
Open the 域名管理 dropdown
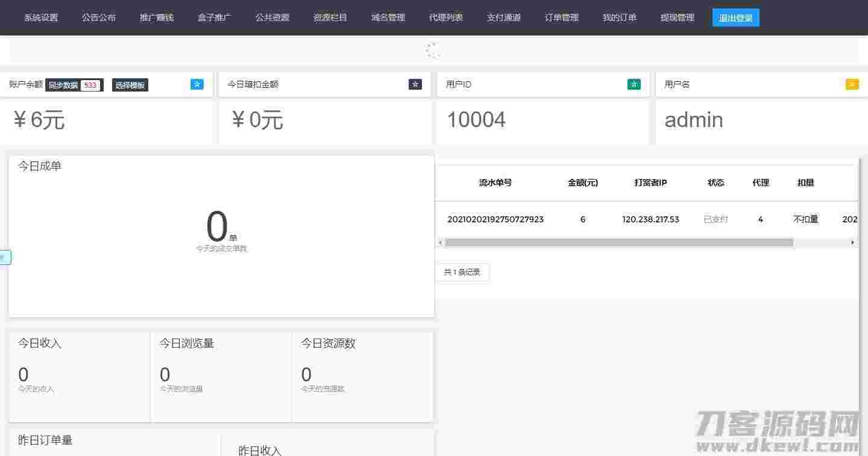pos(388,17)
